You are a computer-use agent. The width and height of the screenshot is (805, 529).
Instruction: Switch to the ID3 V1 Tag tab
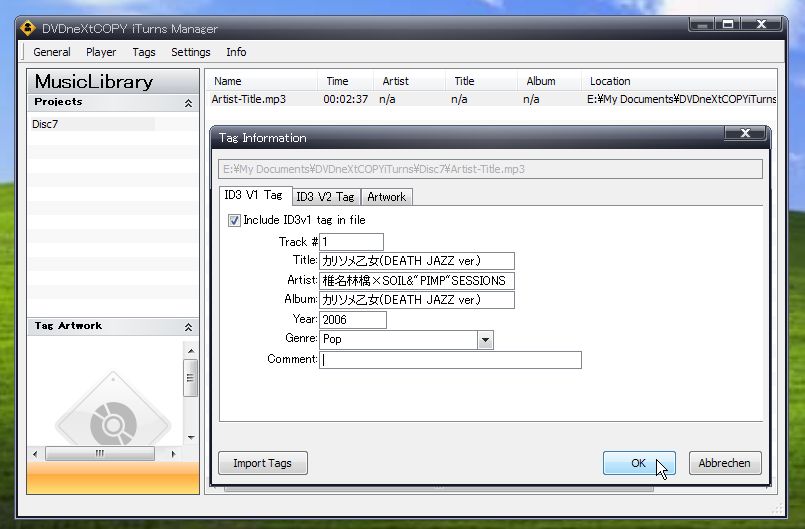254,195
